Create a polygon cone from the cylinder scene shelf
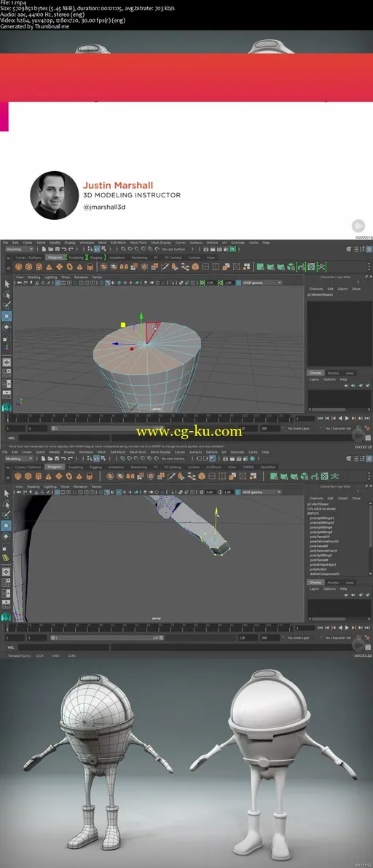This screenshot has width=373, height=868. tap(49, 267)
